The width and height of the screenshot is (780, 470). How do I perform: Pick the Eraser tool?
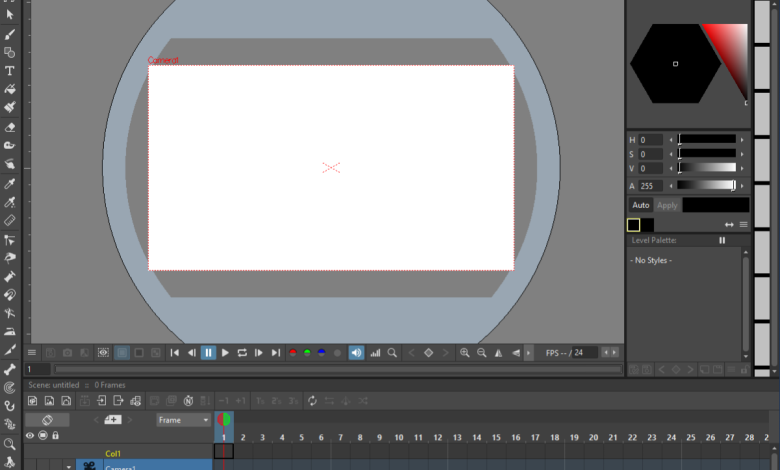coord(10,127)
